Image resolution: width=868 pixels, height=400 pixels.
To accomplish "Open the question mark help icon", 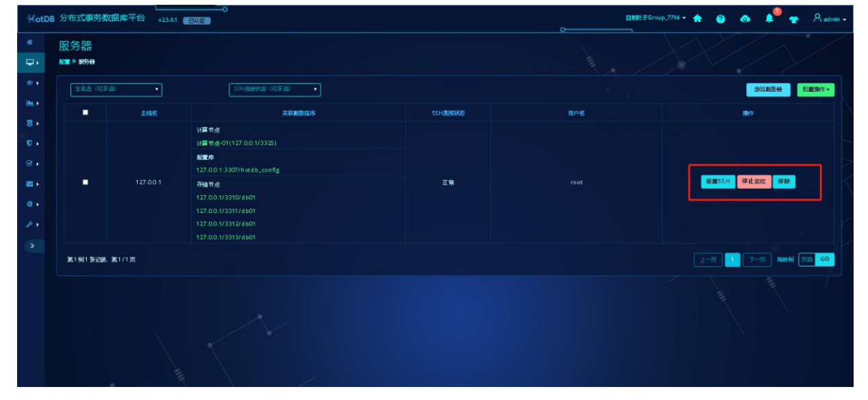I will 721,18.
